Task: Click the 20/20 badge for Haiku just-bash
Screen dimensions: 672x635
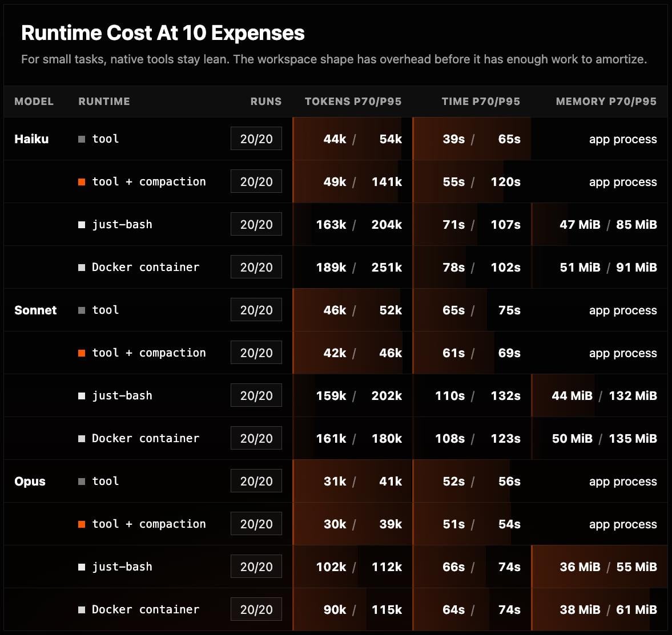Action: pyautogui.click(x=256, y=224)
